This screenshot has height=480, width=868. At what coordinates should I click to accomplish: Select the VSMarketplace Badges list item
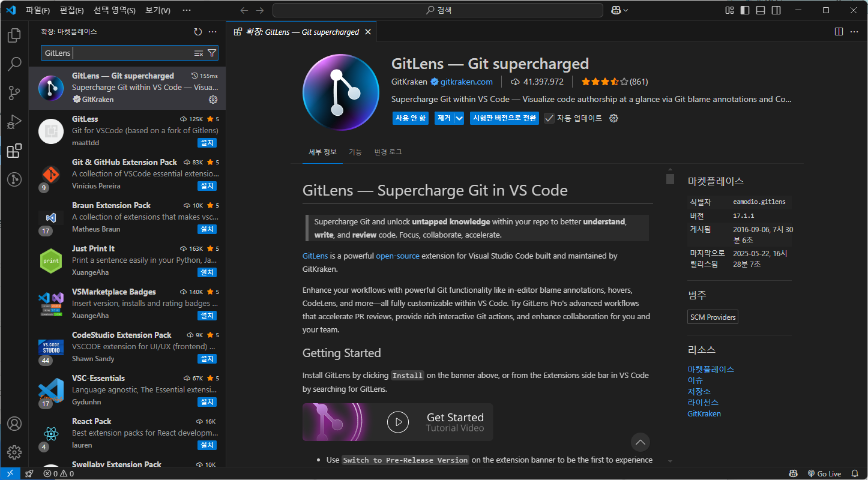tap(127, 304)
